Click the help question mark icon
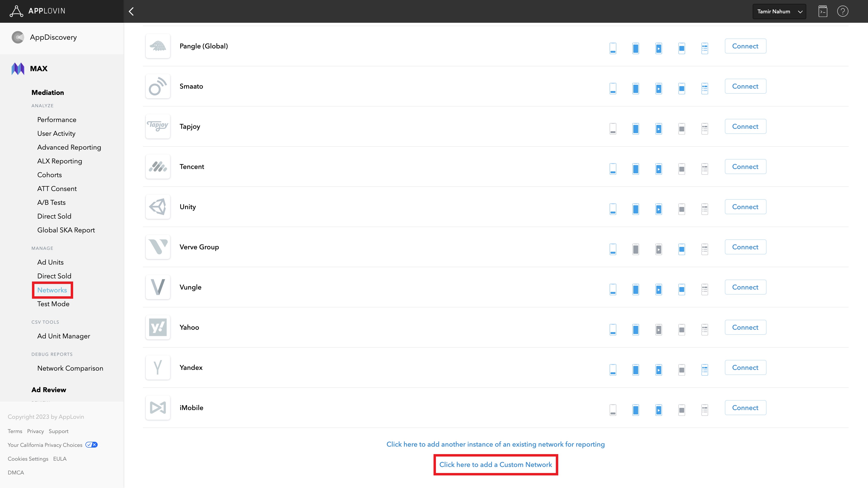Viewport: 868px width, 488px height. tap(842, 11)
